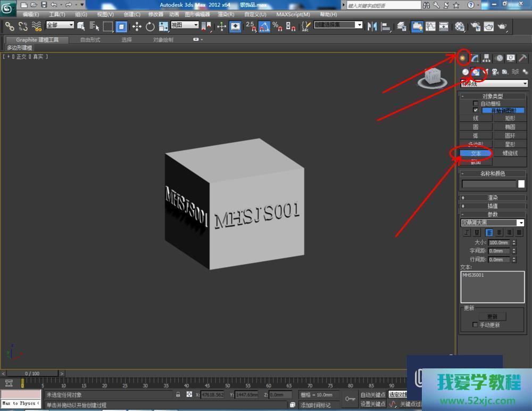Open the MAXScript(M) menu
532x411 pixels.
(293, 14)
